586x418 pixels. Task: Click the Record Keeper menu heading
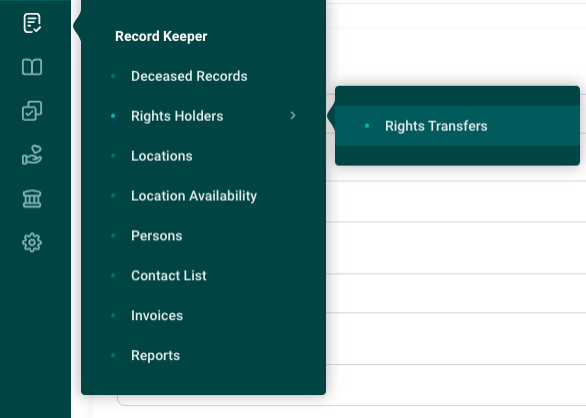click(x=161, y=36)
